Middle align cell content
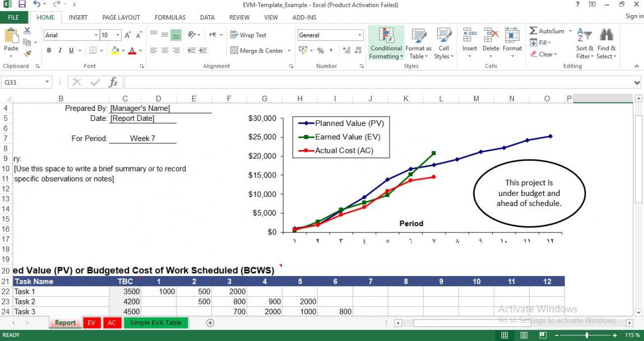This screenshot has height=341, width=644. coord(165,35)
